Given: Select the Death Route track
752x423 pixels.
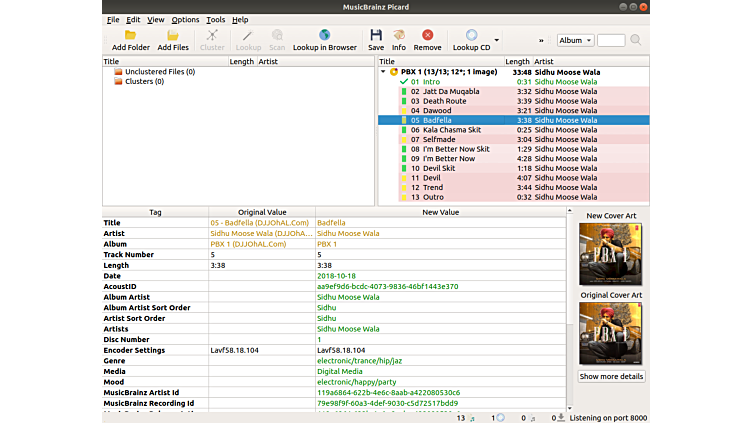Looking at the screenshot, I should (444, 101).
